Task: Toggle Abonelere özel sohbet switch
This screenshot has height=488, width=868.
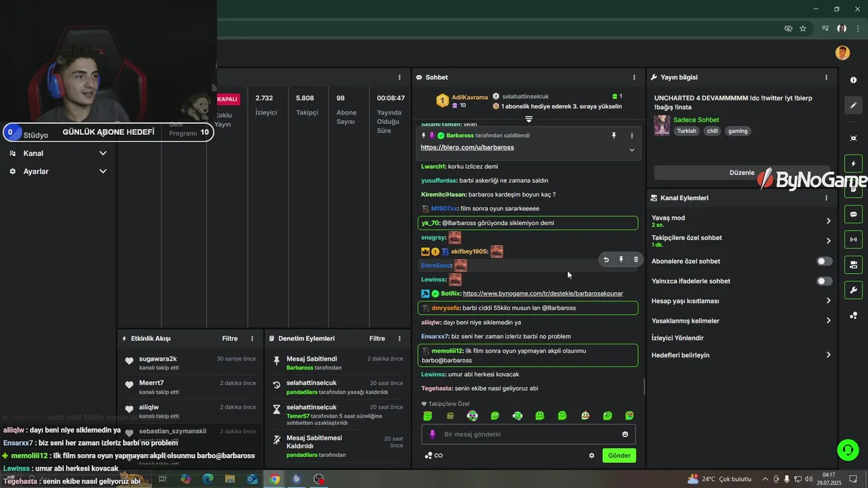Action: pos(824,261)
